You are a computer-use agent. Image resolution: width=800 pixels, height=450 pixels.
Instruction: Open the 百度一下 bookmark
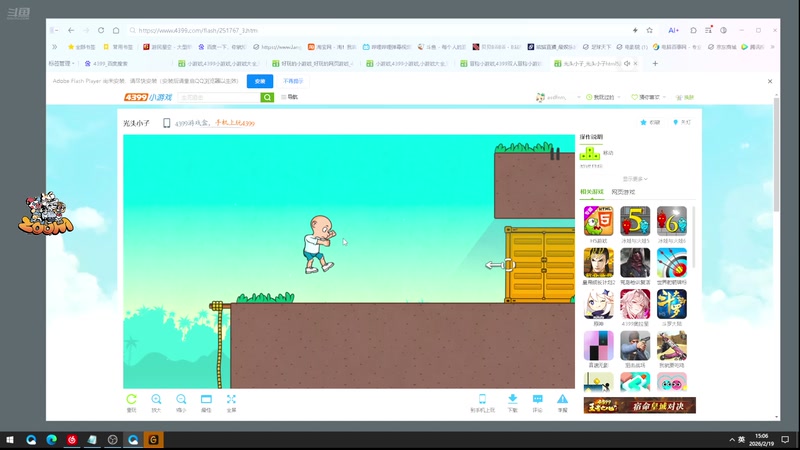222,47
